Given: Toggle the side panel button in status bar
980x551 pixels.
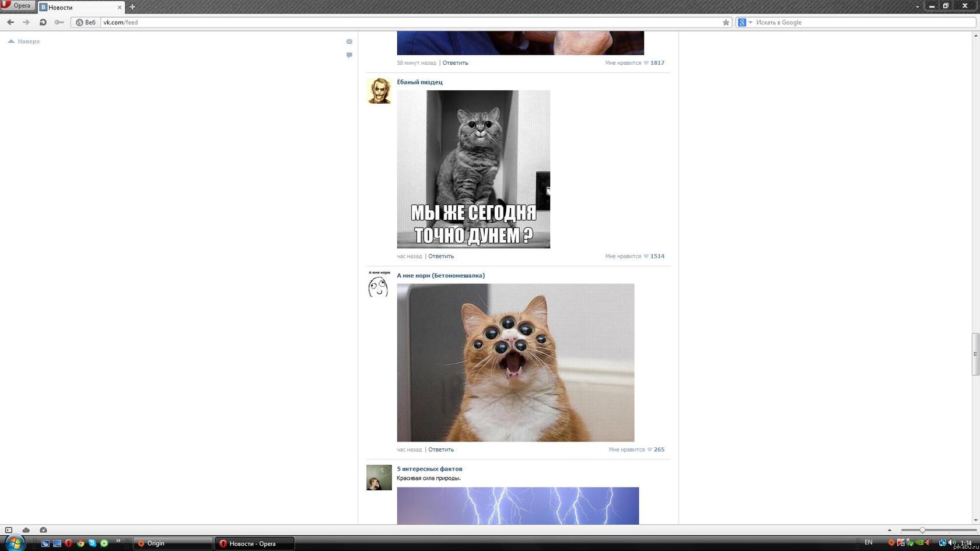Looking at the screenshot, I should 9,530.
